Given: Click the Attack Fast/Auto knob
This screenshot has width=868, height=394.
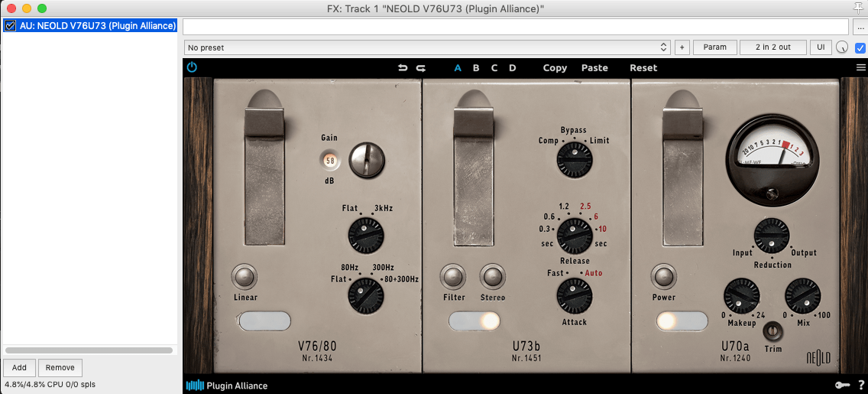Looking at the screenshot, I should (574, 296).
